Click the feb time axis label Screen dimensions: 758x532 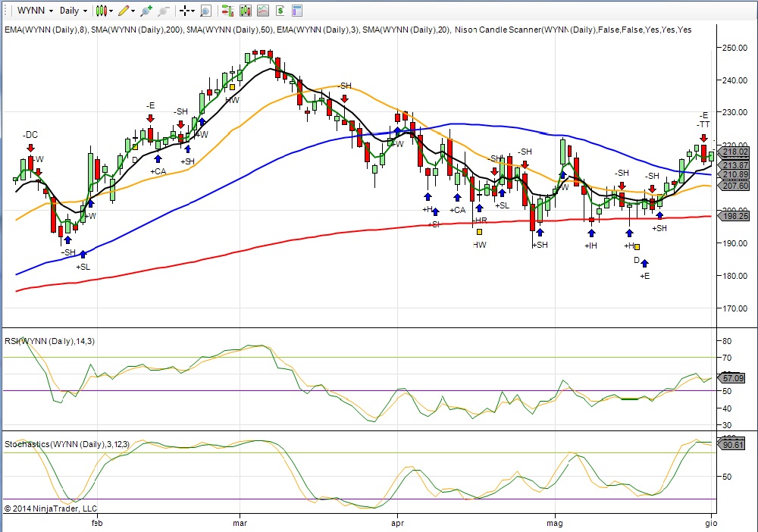pyautogui.click(x=97, y=523)
